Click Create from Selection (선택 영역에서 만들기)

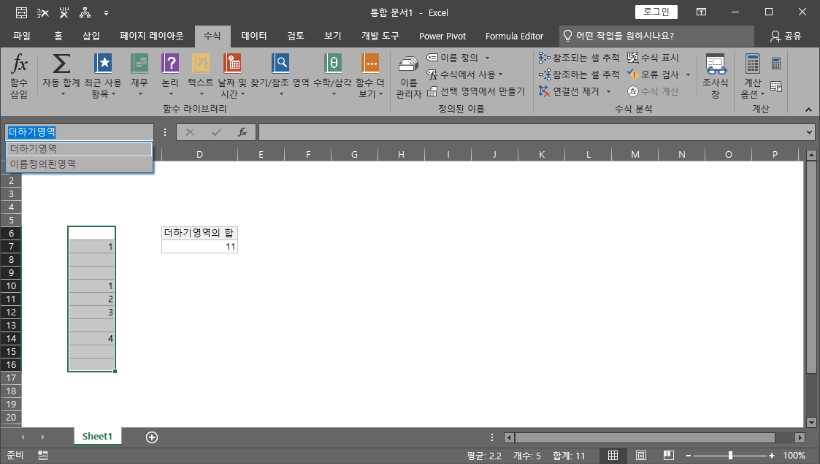[475, 91]
